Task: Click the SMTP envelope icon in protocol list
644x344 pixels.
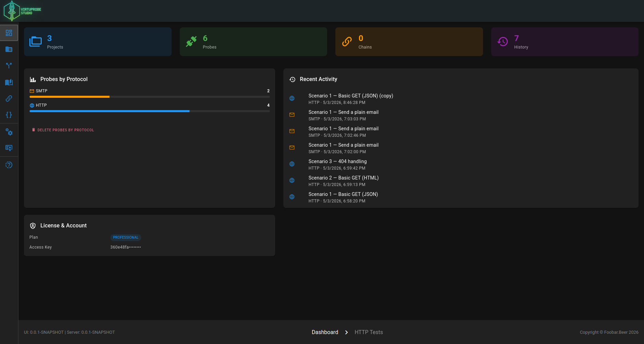Action: tap(32, 91)
